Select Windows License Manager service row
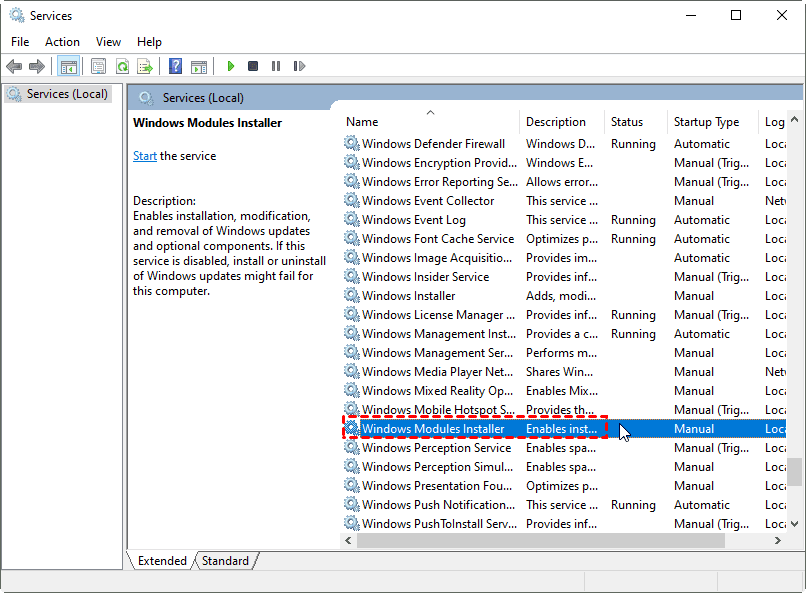 tap(564, 314)
